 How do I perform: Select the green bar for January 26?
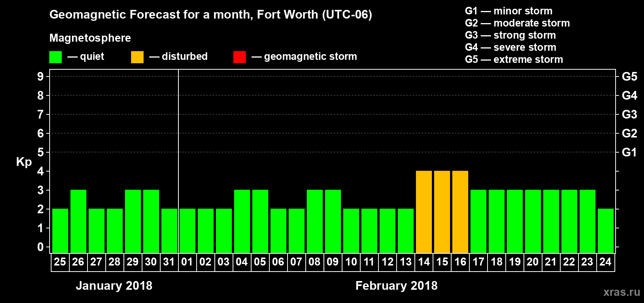pos(78,222)
